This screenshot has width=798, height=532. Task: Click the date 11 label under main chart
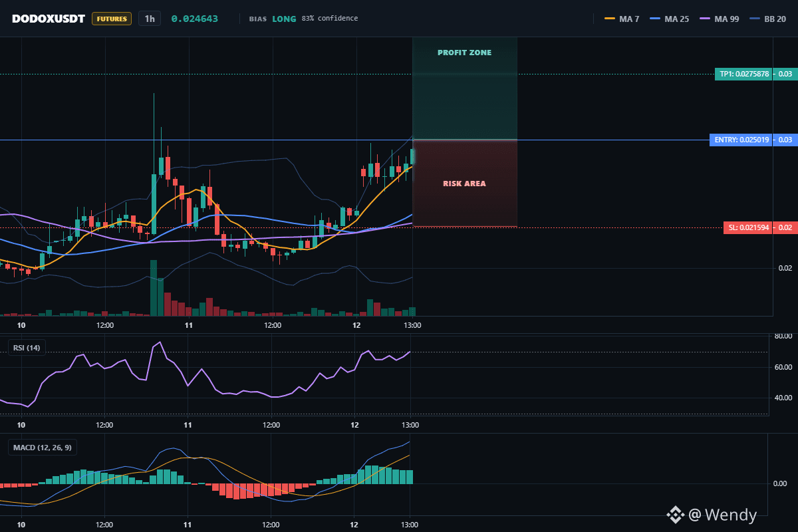click(189, 325)
